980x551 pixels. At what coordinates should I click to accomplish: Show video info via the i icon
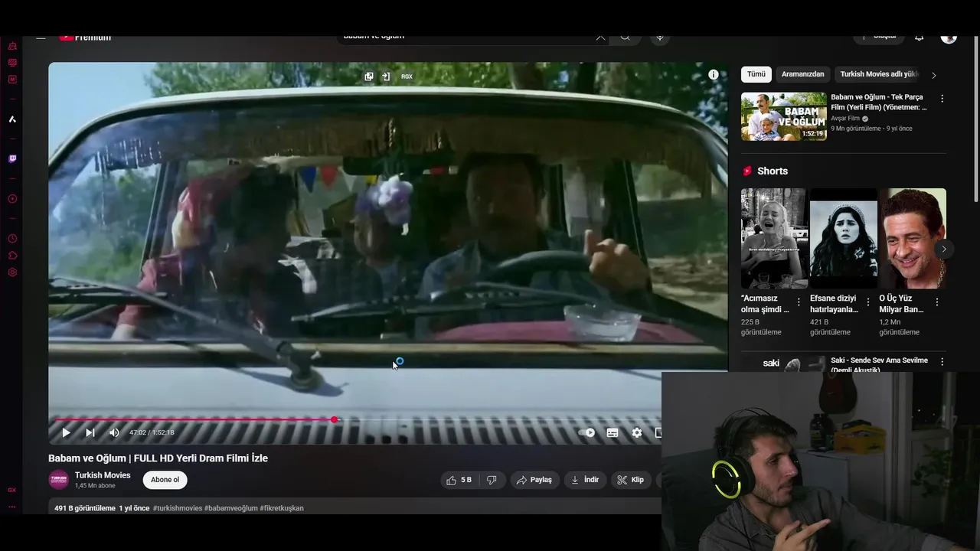tap(714, 74)
